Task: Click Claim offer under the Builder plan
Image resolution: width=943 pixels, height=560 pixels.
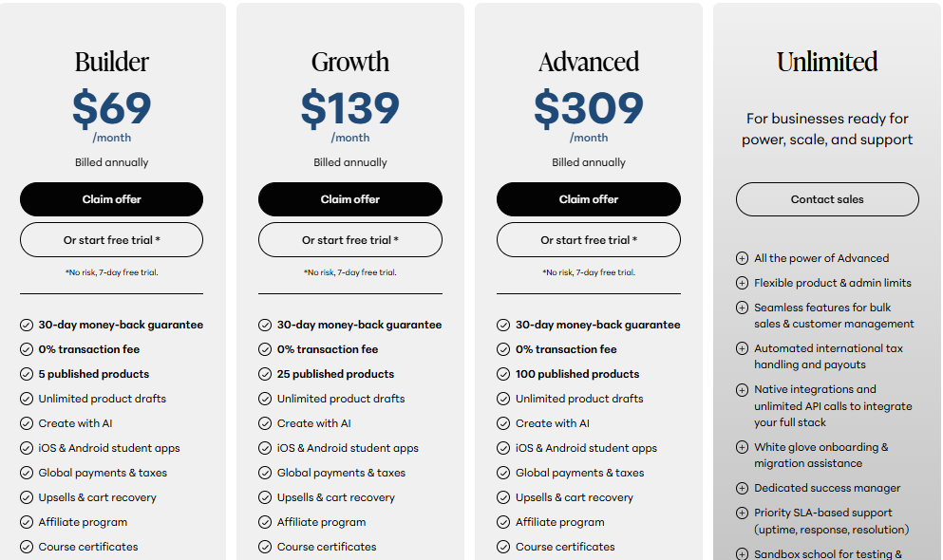Action: 111,199
